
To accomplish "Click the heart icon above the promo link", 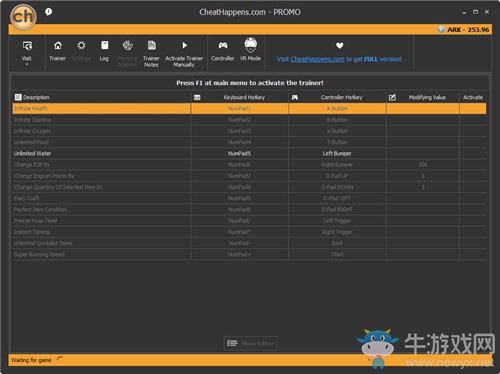I will point(339,45).
